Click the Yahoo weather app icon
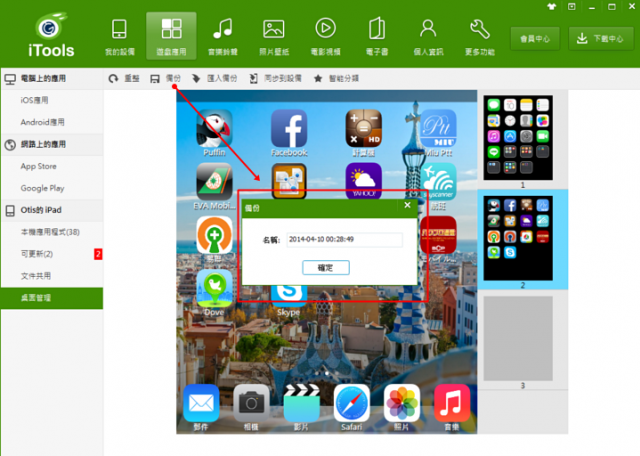 [364, 180]
